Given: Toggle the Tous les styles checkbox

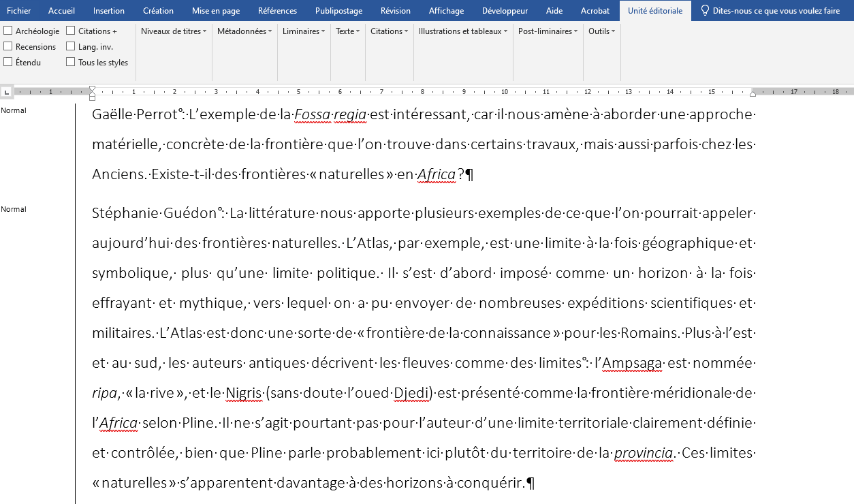Looking at the screenshot, I should click(71, 62).
